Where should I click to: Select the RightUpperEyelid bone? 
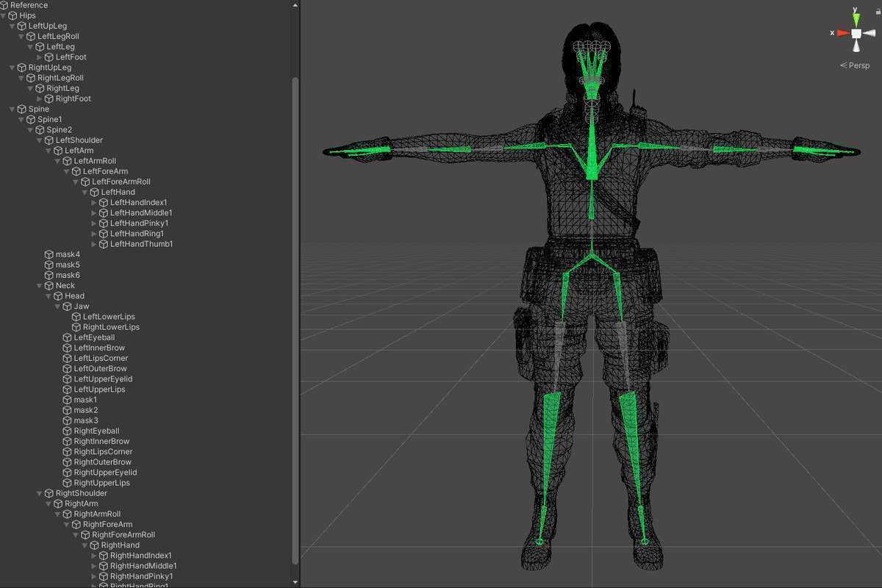coord(105,473)
